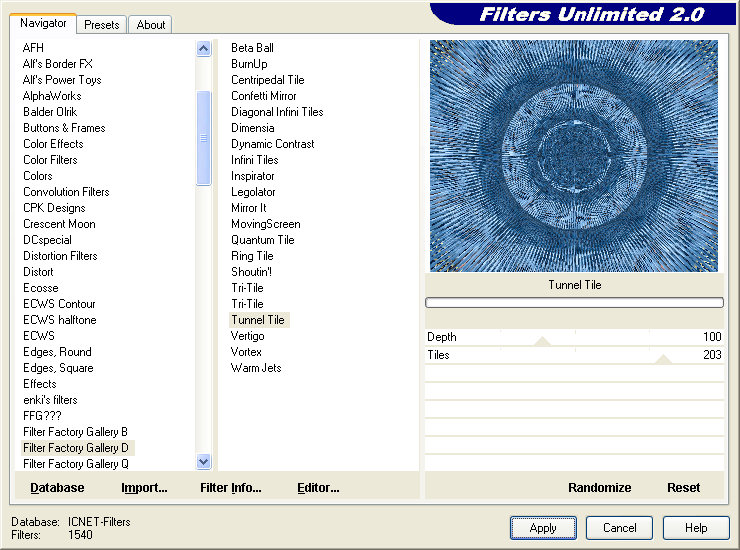
Task: Adjust the Depth slider handle
Action: click(543, 341)
